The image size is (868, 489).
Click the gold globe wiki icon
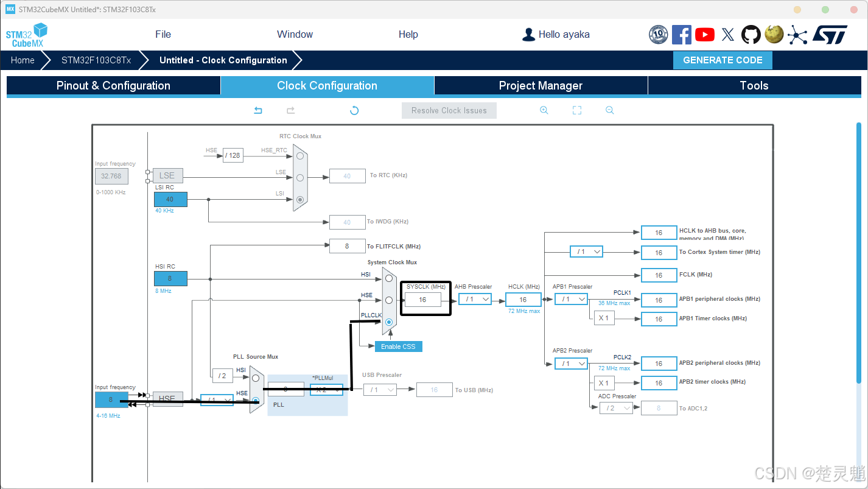(x=774, y=35)
